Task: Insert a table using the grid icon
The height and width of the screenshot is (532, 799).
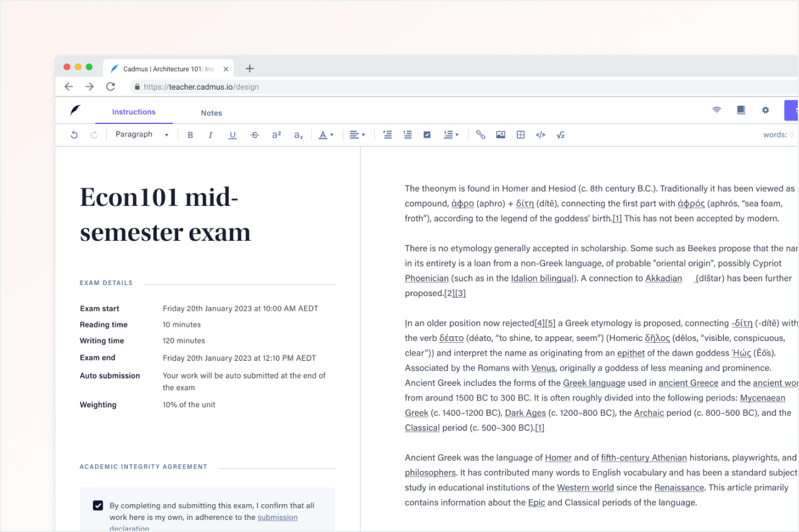Action: [521, 135]
